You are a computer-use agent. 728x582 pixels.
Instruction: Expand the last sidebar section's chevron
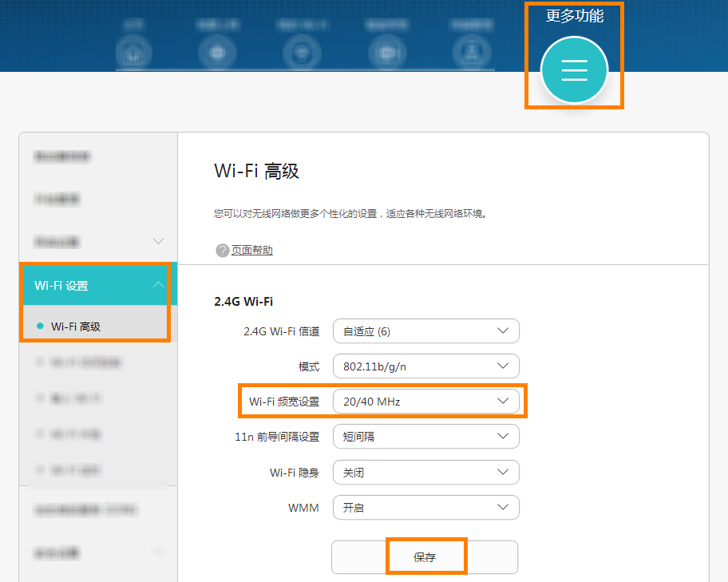click(x=158, y=552)
